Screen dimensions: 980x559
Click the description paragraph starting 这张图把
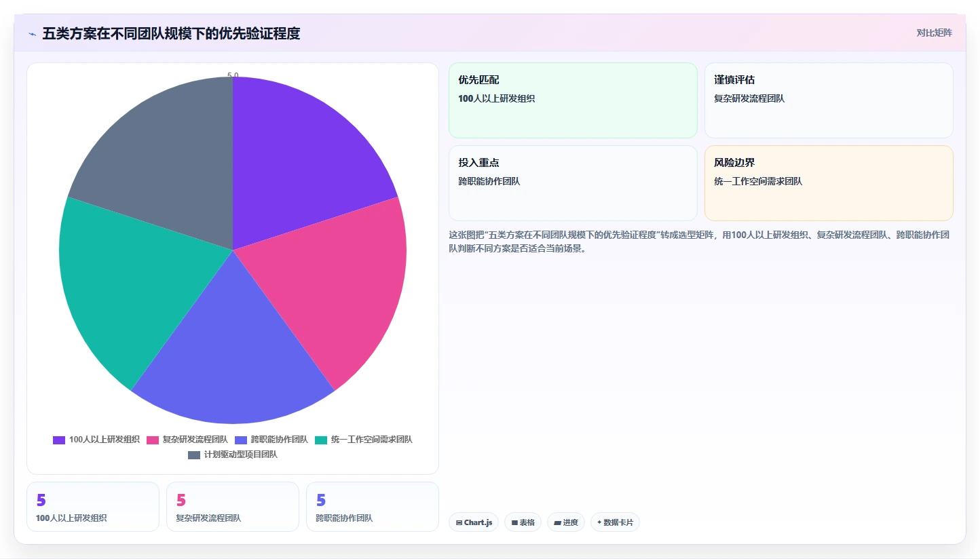click(x=699, y=242)
